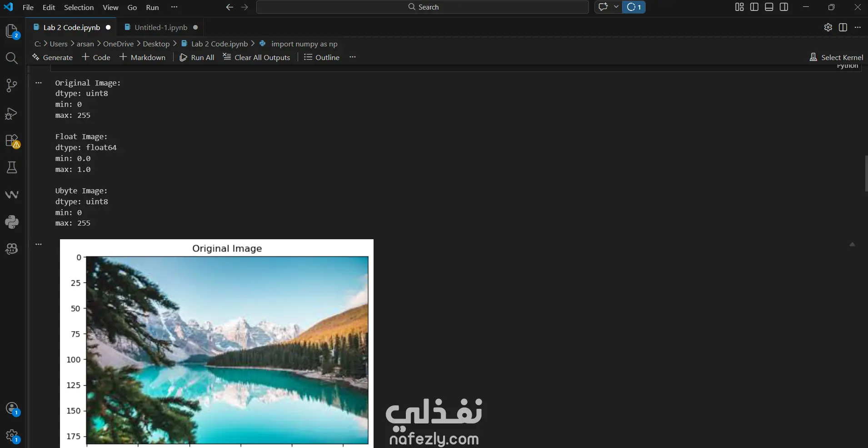This screenshot has width=868, height=448.
Task: Click the Generate button
Action: point(52,57)
